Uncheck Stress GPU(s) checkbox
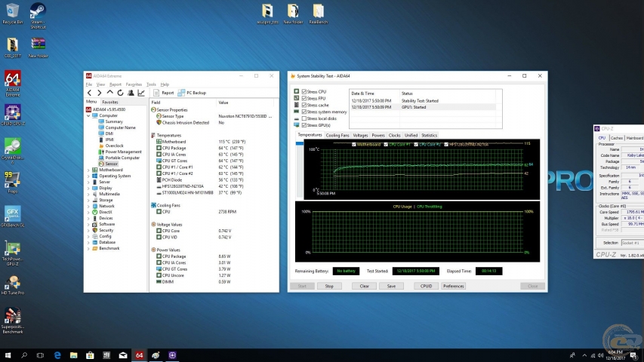644x362 pixels. tap(304, 125)
